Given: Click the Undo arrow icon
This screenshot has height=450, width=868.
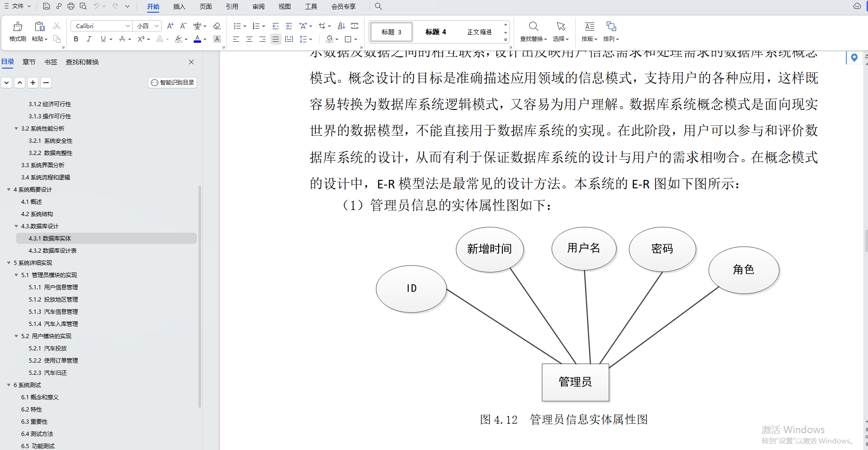Looking at the screenshot, I should pyautogui.click(x=96, y=6).
